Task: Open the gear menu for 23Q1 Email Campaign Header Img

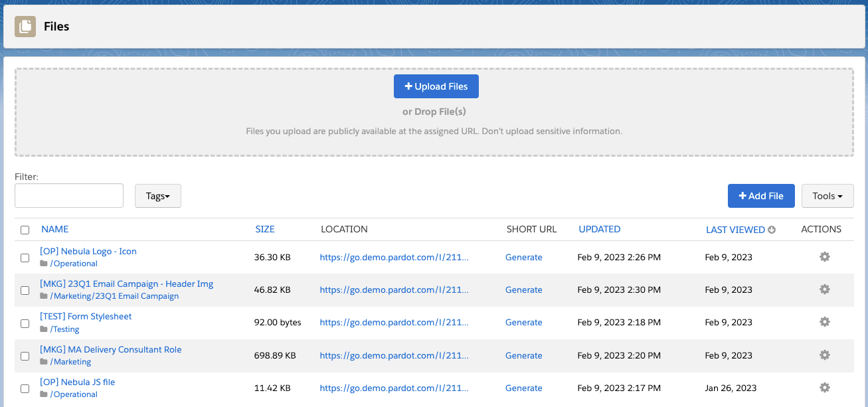Action: (x=825, y=289)
